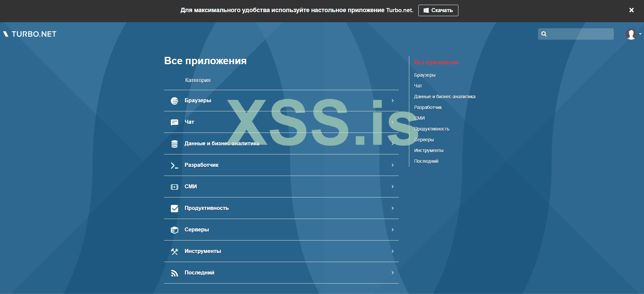Click the Чат speech bubble icon
Viewport: 644px width, 294px height.
tap(175, 122)
